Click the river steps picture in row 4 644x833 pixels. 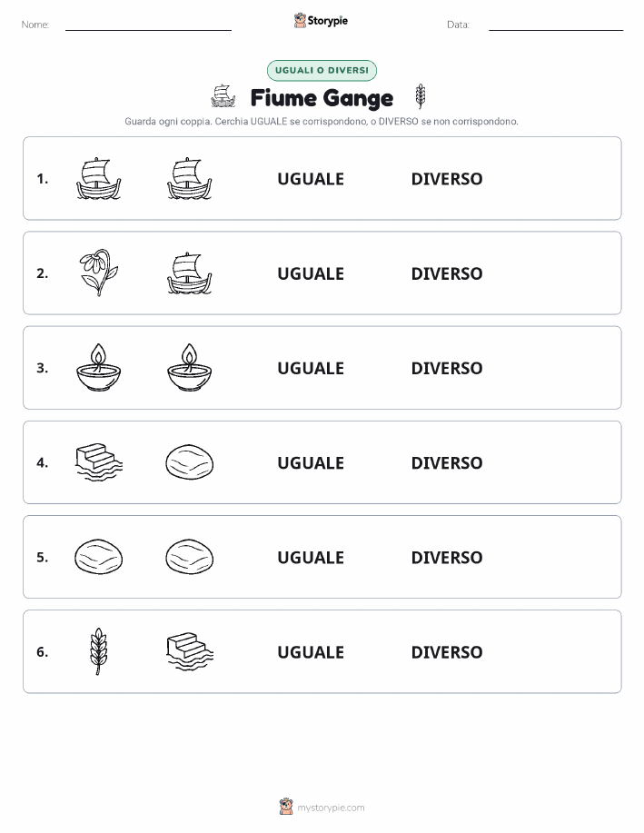[99, 462]
